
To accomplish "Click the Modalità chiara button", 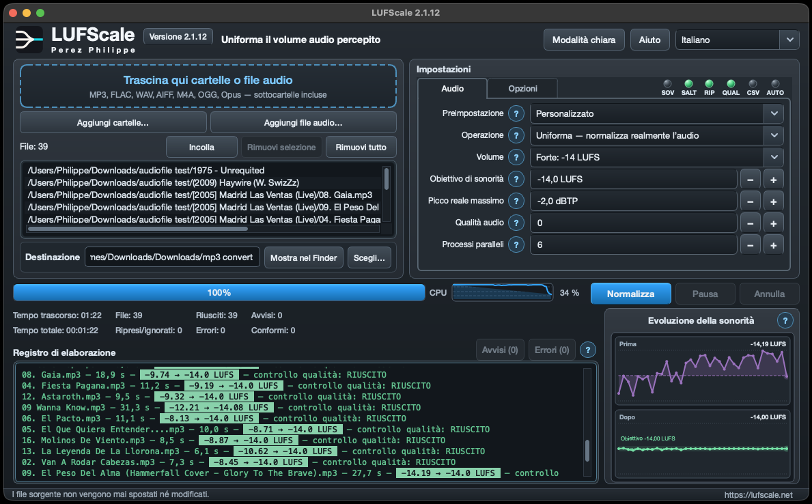I will click(584, 40).
